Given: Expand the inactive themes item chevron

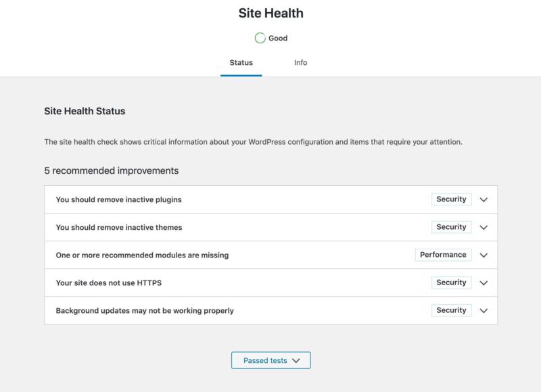Looking at the screenshot, I should pyautogui.click(x=484, y=228).
